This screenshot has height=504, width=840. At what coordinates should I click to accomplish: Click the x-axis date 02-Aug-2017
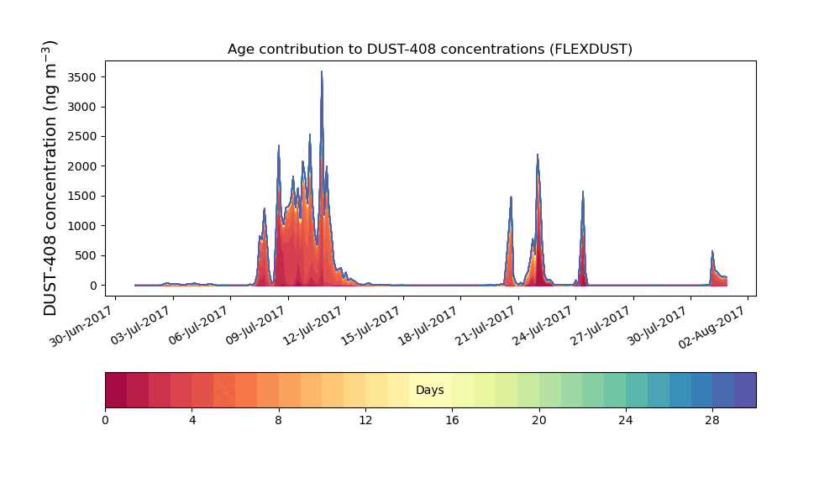713,327
